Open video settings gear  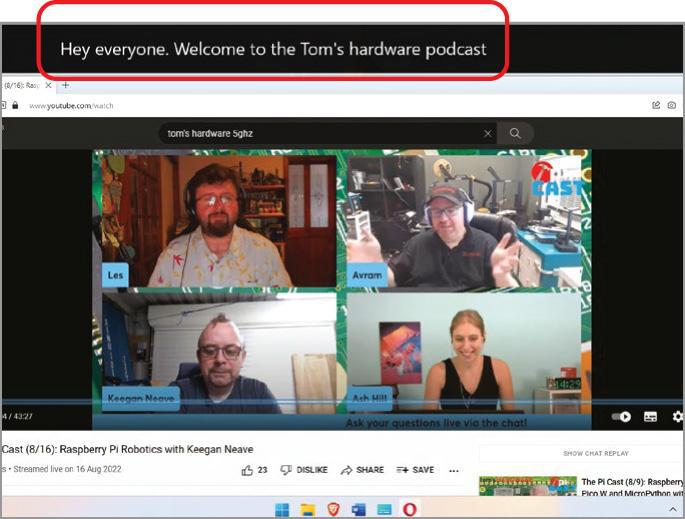[678, 417]
